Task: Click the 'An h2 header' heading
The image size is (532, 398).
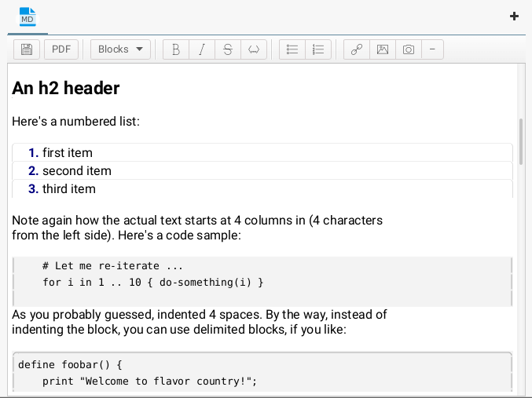Action: click(66, 88)
